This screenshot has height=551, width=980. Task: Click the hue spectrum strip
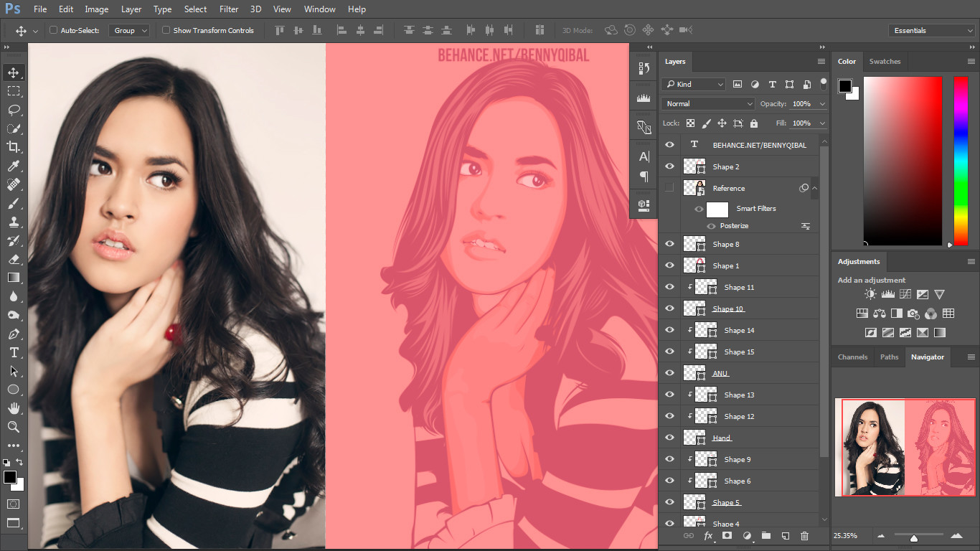[961, 161]
